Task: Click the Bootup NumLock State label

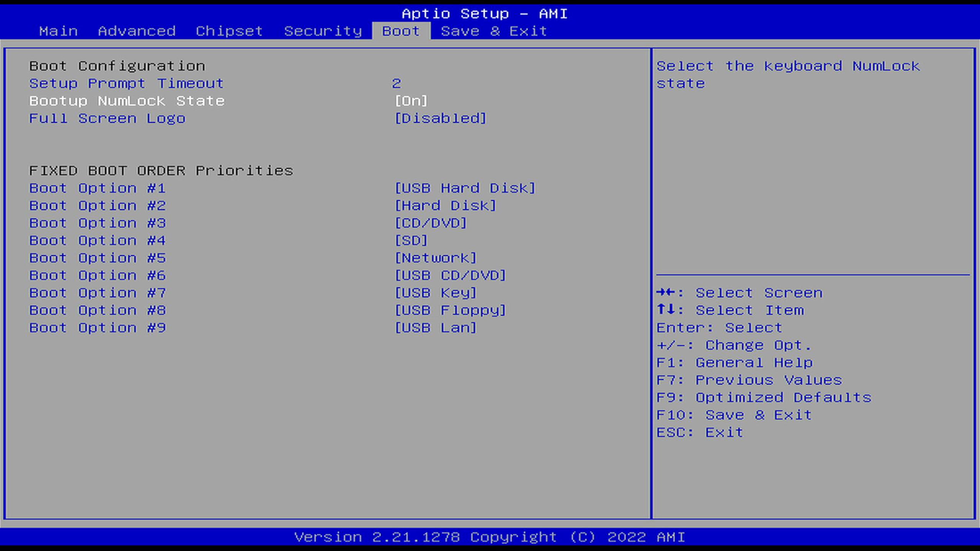Action: [127, 101]
